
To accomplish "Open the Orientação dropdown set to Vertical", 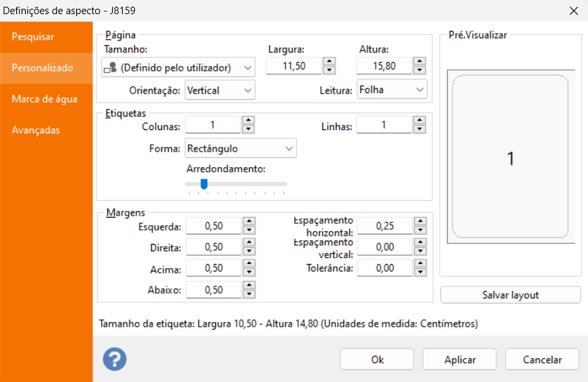I will (220, 90).
